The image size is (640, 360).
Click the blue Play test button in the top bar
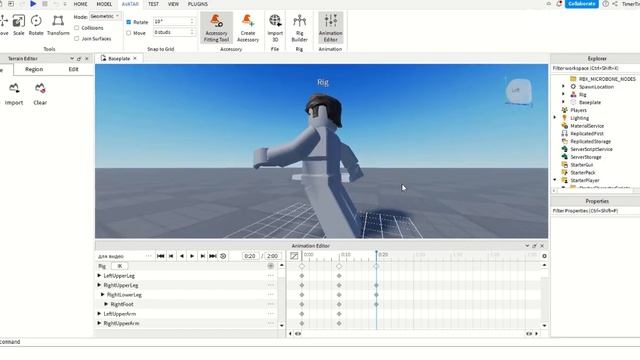click(x=33, y=4)
